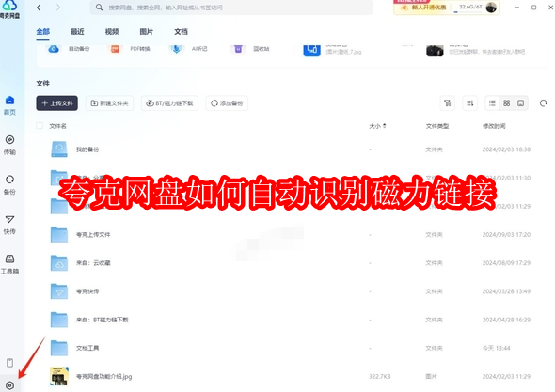Switch to list view

492,103
